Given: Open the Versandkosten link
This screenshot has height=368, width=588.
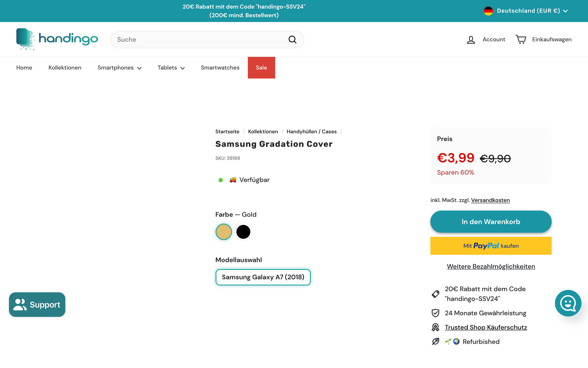Looking at the screenshot, I should [490, 200].
